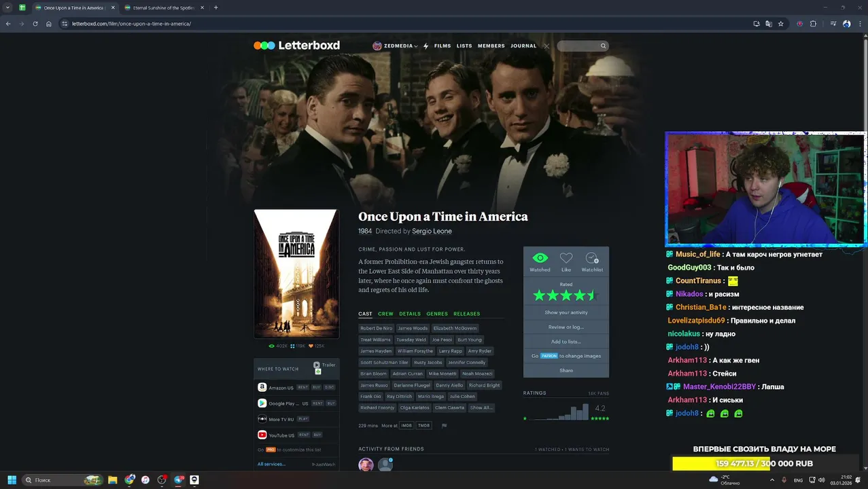Image resolution: width=868 pixels, height=489 pixels.
Task: Select the Cast tab
Action: 365,314
